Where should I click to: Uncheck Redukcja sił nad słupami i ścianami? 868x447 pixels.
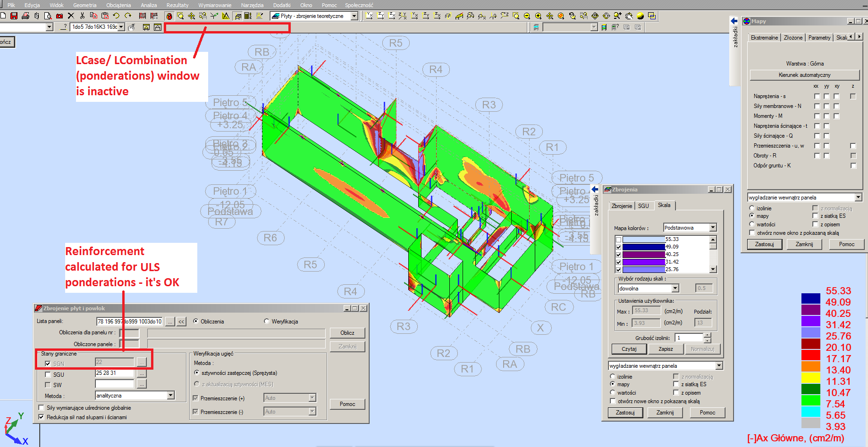(x=42, y=417)
